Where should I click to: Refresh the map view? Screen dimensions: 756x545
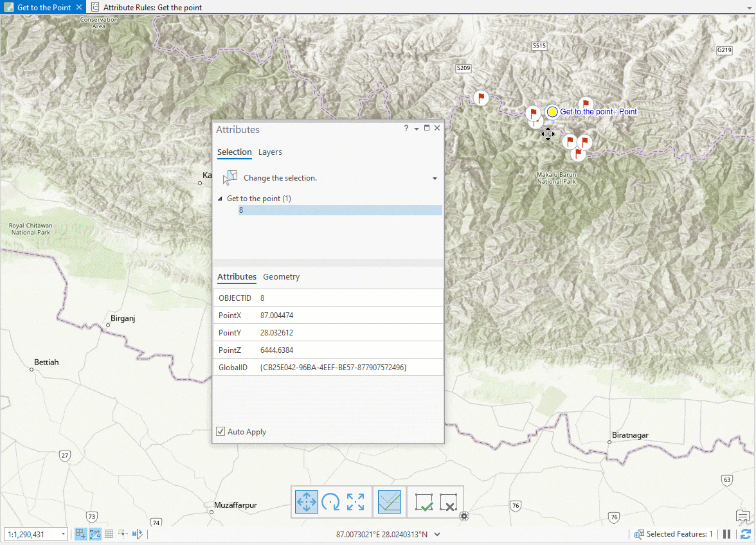tap(746, 534)
